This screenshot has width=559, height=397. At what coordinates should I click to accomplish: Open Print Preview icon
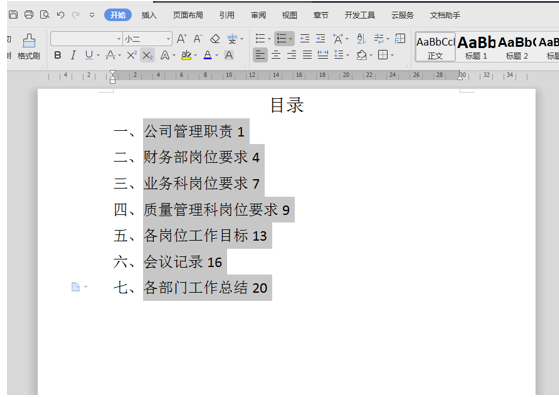pos(45,15)
